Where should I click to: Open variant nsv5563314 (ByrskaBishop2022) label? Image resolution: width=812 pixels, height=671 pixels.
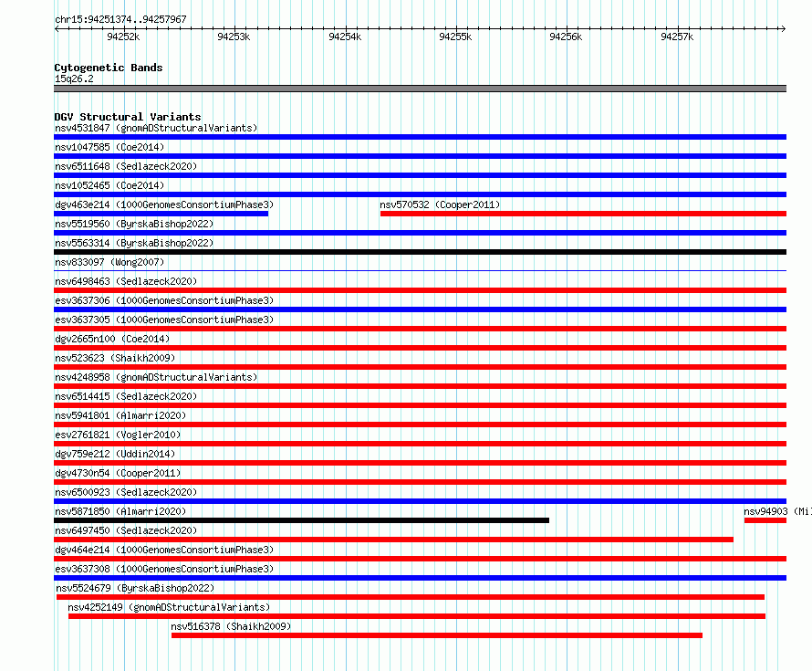coord(134,243)
